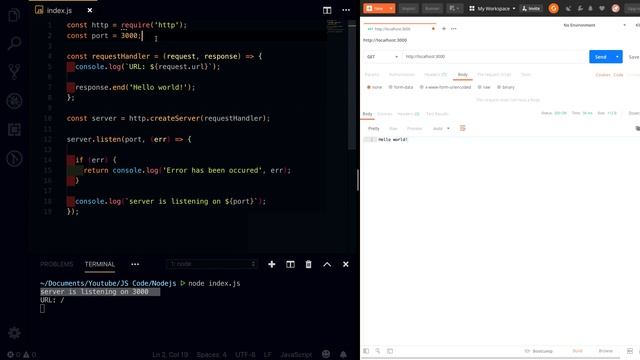The height and width of the screenshot is (360, 640).
Task: Open Postman tab options ellipsis
Action: pos(453,29)
